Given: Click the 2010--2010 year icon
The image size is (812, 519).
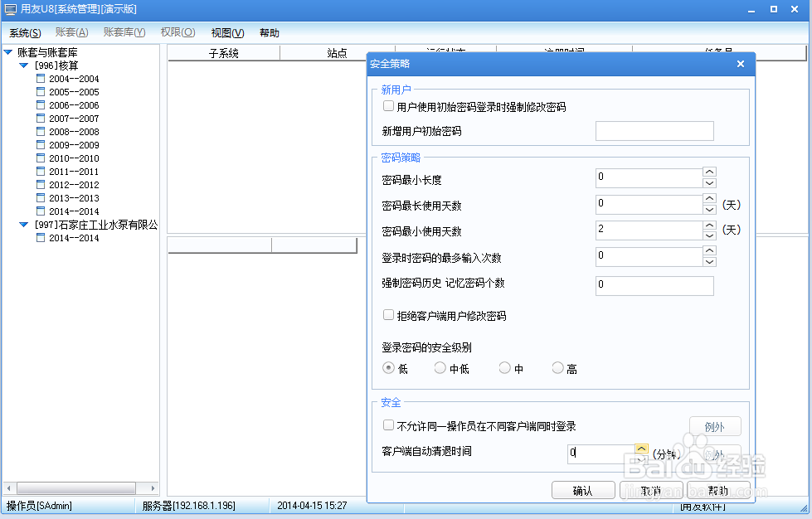Looking at the screenshot, I should tap(41, 158).
